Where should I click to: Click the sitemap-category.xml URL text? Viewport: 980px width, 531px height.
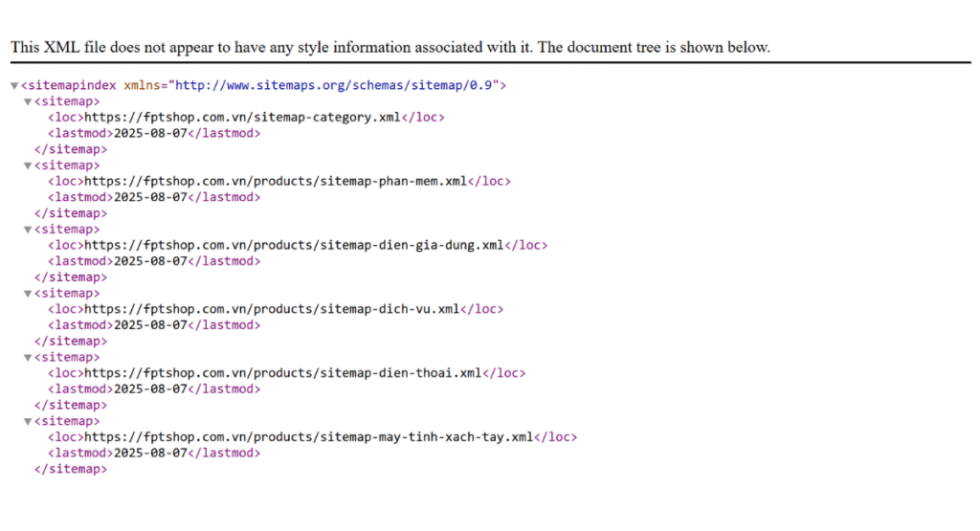pyautogui.click(x=242, y=118)
